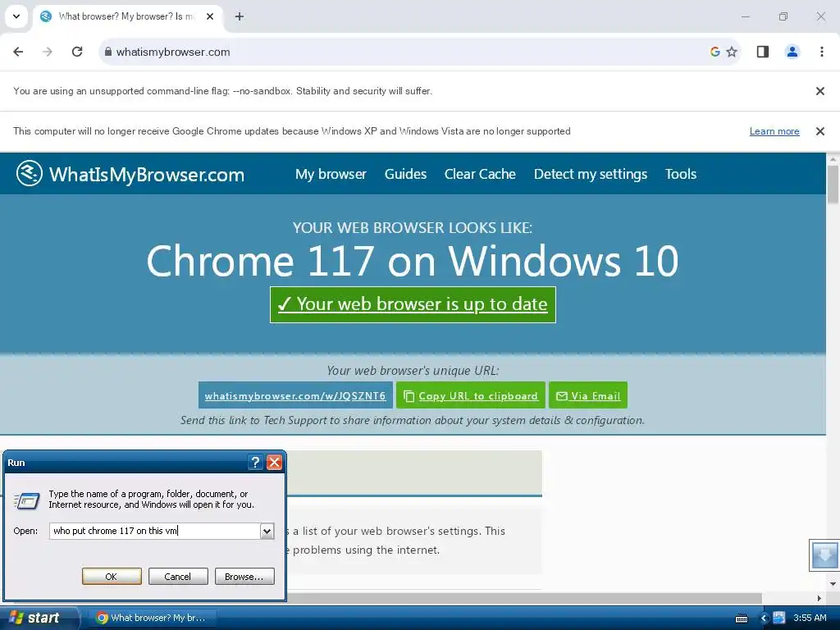Viewport: 840px width, 630px height.
Task: Open Chrome profile avatar
Action: pos(792,52)
